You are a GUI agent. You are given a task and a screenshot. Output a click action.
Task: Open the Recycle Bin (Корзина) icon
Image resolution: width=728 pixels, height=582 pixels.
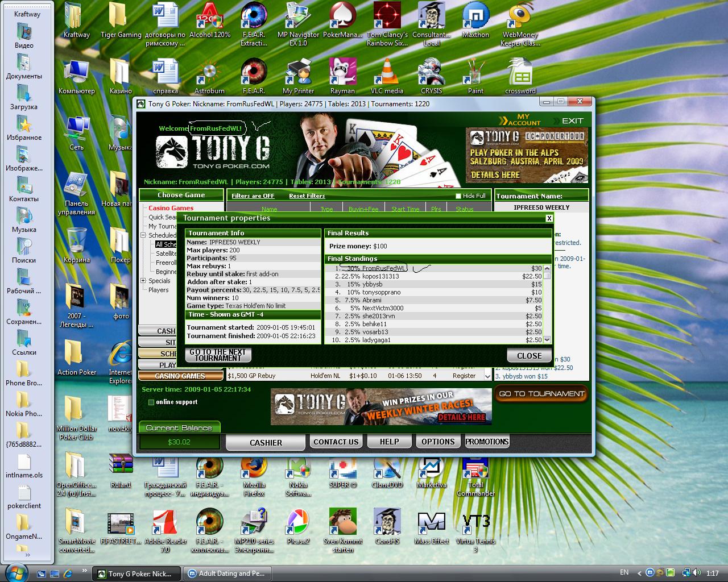point(77,242)
